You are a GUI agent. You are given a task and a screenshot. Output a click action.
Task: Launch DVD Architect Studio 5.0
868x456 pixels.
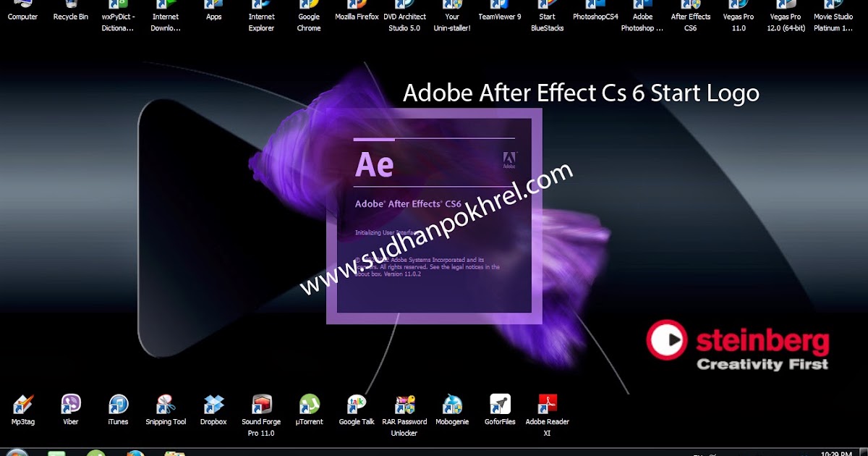pos(404,16)
